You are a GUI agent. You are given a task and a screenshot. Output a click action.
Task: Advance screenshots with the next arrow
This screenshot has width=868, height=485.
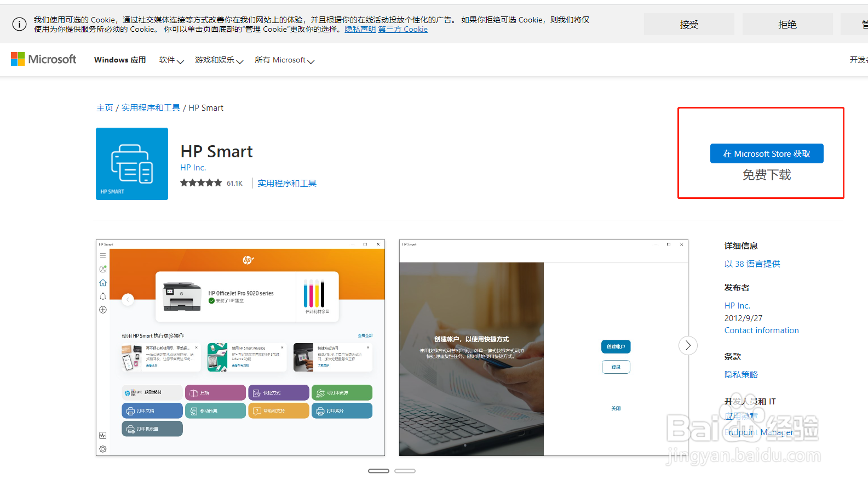point(688,345)
